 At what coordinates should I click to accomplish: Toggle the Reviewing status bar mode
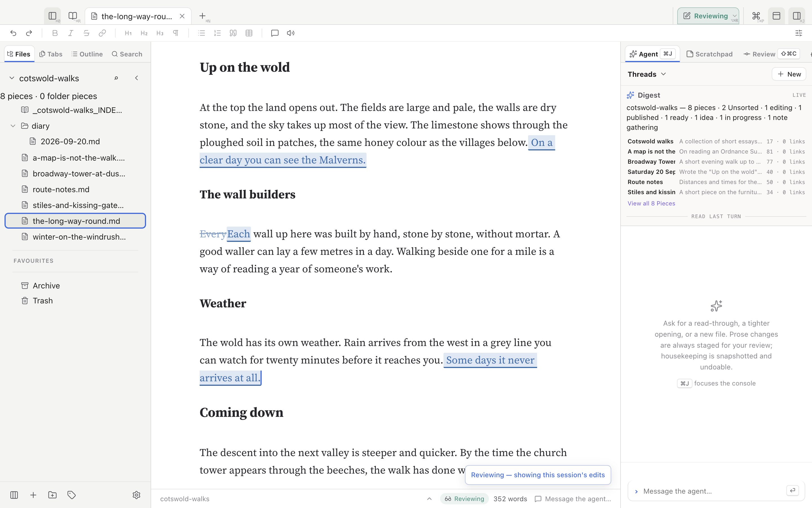click(x=464, y=499)
